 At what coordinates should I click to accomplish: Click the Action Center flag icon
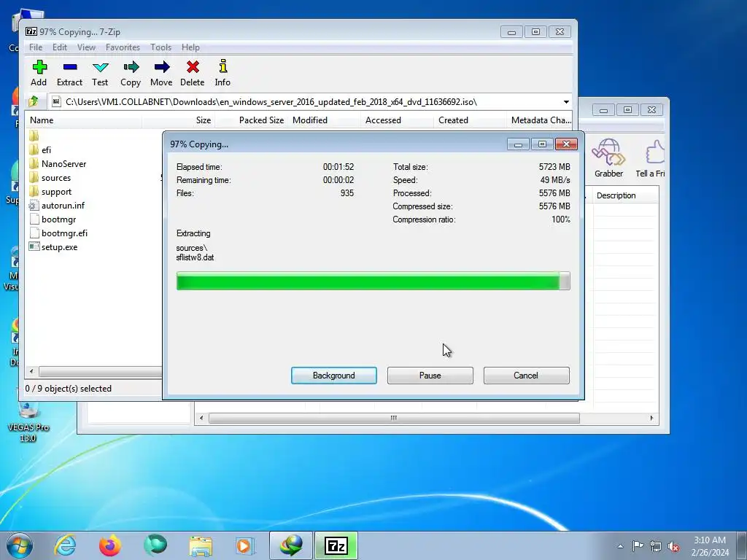pyautogui.click(x=638, y=546)
